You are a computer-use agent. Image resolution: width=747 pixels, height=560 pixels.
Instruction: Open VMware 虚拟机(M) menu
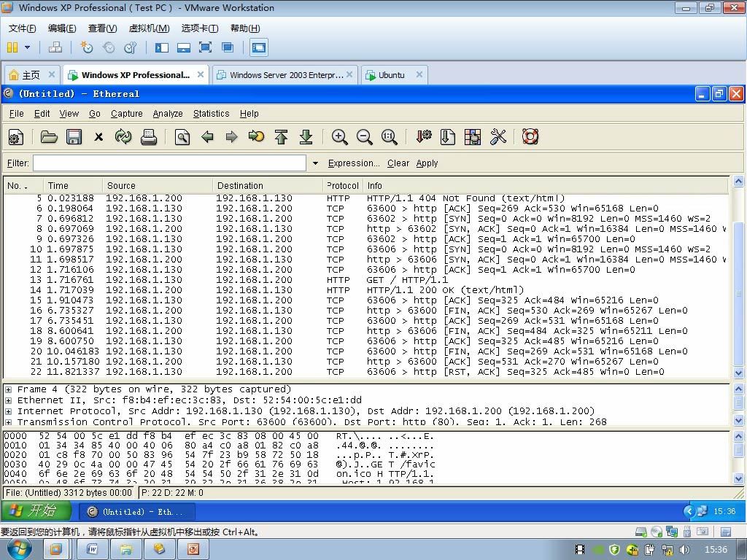click(x=149, y=28)
